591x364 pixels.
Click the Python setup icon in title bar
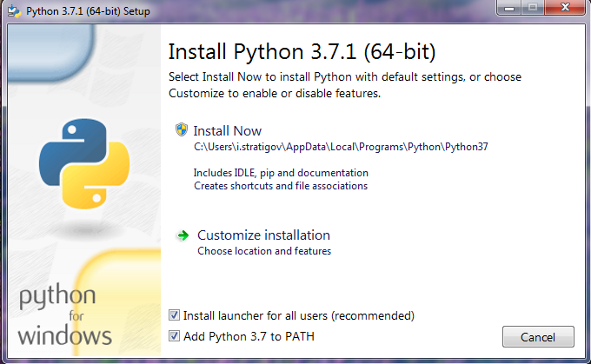(x=14, y=10)
